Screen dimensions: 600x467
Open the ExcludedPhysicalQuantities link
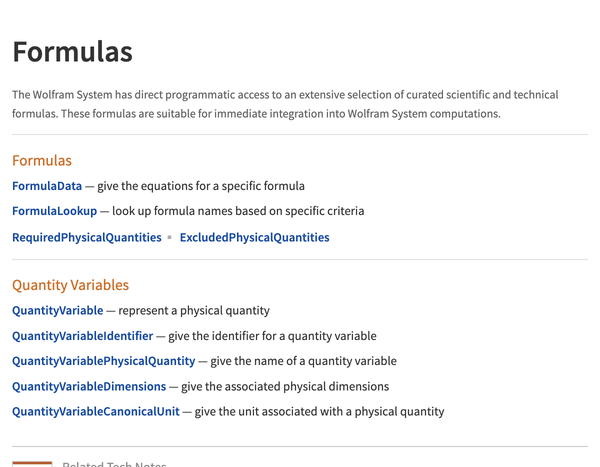254,238
